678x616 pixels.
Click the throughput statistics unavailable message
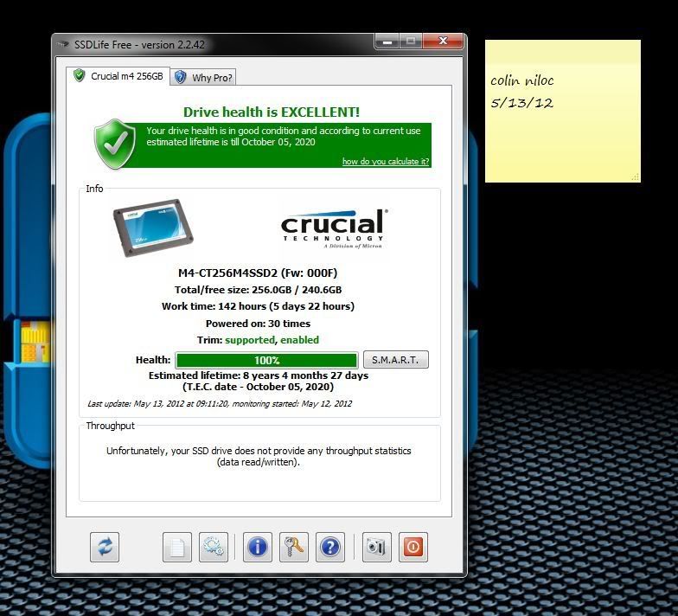[x=259, y=457]
